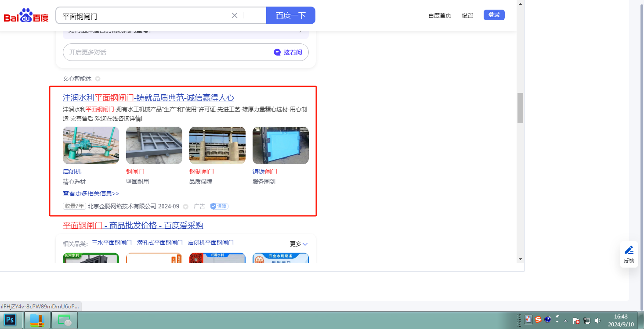Open the 兴业水利设备 product image
644x329 pixels.
tap(281, 258)
